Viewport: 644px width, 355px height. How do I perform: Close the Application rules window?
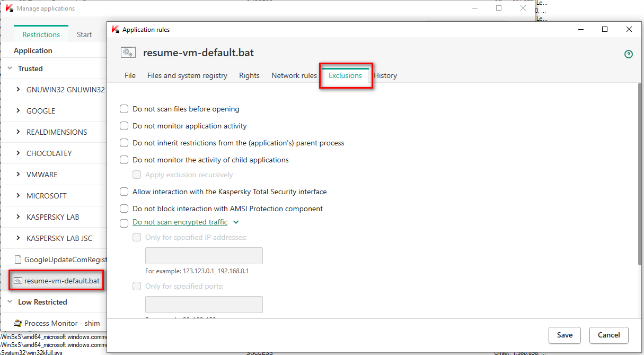click(629, 30)
